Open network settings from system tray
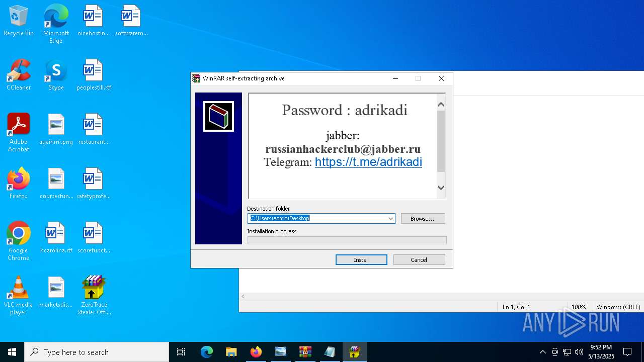The width and height of the screenshot is (644, 362). 567,352
